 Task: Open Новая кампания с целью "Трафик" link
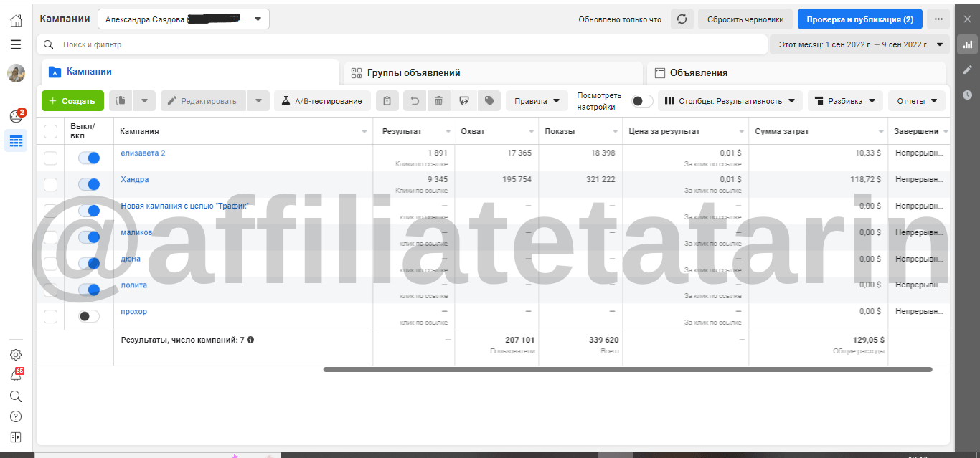tap(184, 206)
